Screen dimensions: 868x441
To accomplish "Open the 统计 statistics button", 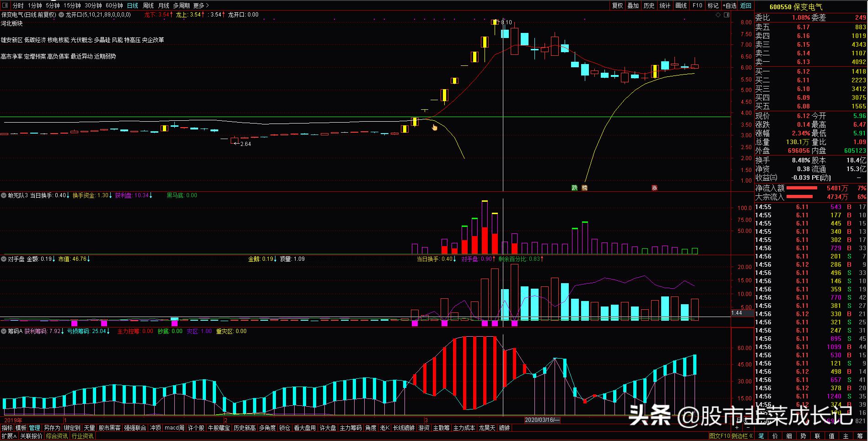I will (x=665, y=5).
